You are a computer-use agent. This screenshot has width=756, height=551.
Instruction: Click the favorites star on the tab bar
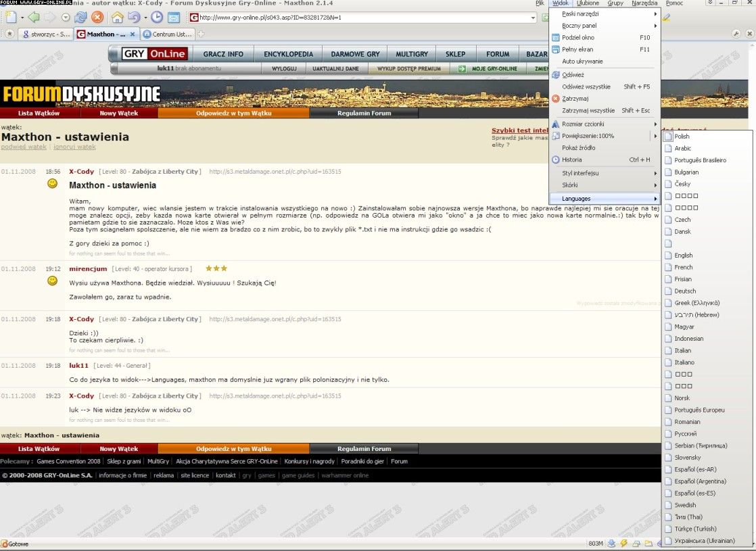click(x=9, y=34)
